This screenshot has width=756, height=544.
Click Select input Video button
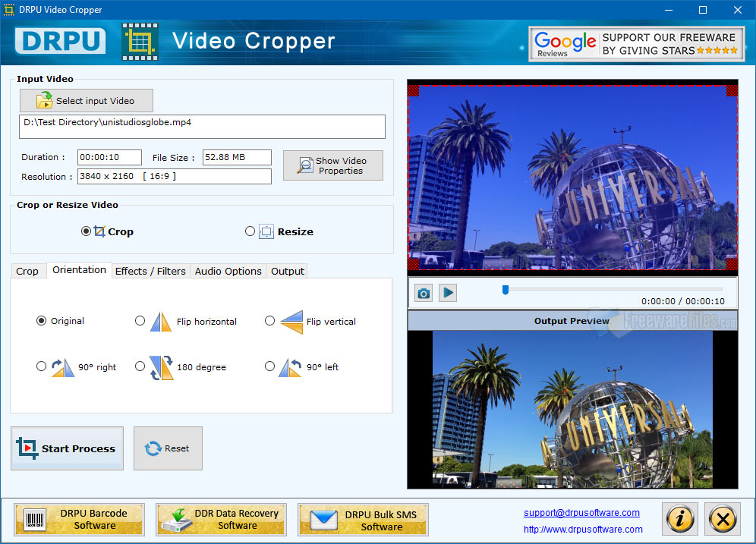87,101
